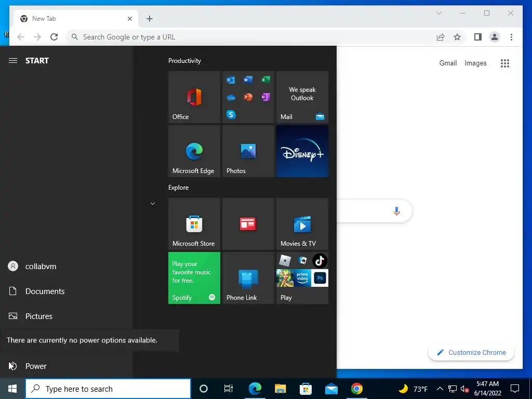The image size is (532, 399).
Task: Show hidden system tray icons
Action: (440, 389)
